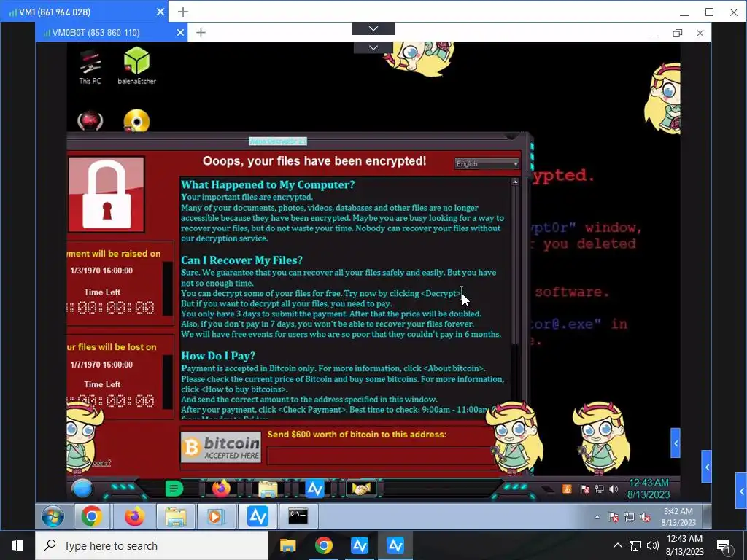The image size is (747, 560).
Task: Open the blue remote desktop app on Windows 7 taskbar
Action: point(258,517)
